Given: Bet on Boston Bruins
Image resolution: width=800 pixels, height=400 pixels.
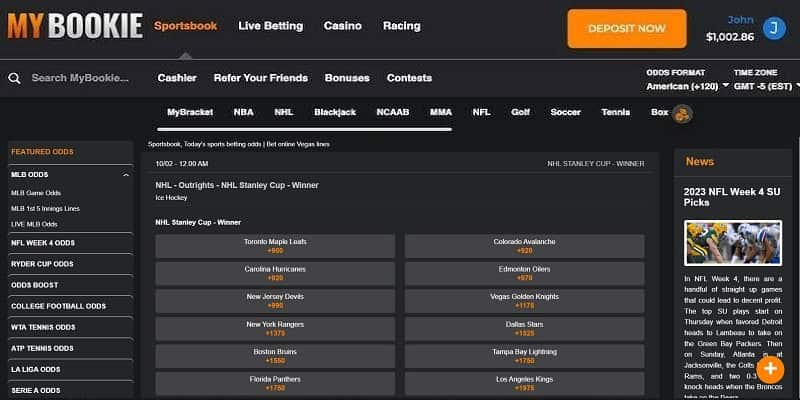Looking at the screenshot, I should [275, 357].
